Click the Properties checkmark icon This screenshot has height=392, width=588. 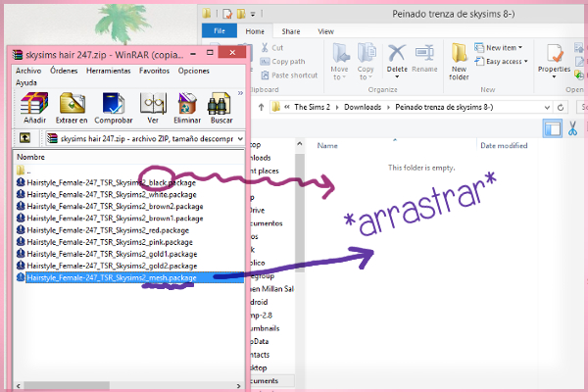click(x=555, y=54)
